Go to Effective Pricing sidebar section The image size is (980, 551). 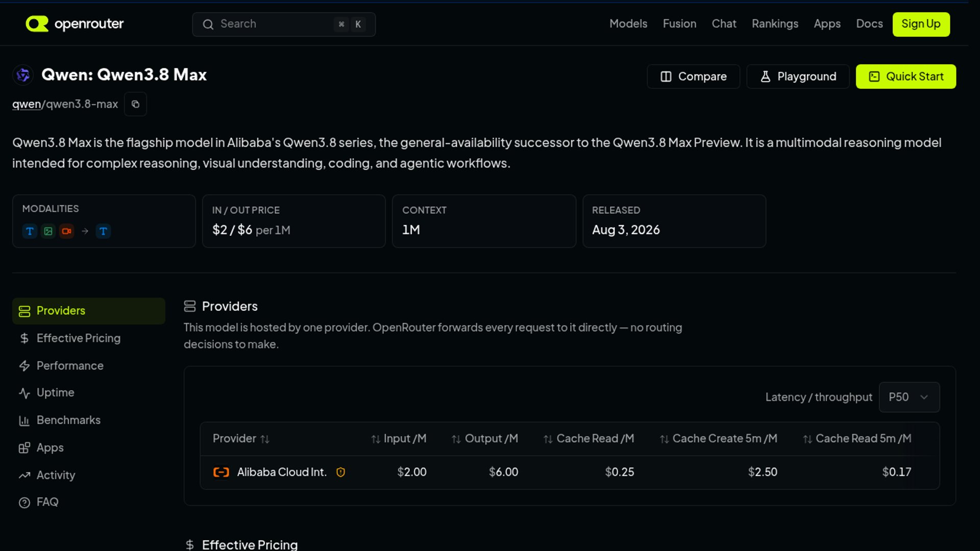click(89, 338)
